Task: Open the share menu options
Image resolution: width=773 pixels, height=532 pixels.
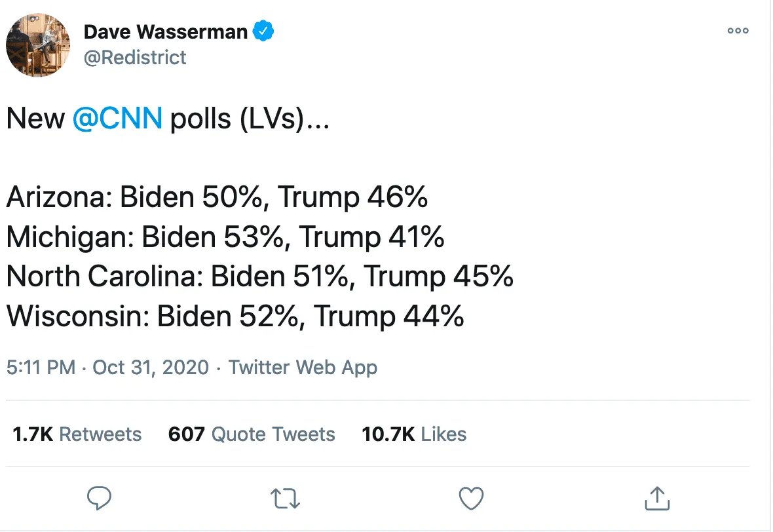Action: [656, 498]
